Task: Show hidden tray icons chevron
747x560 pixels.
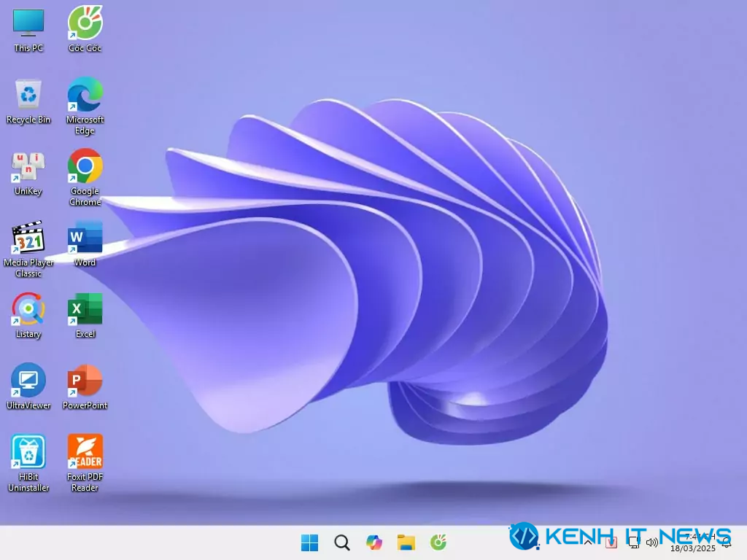Action: 588,542
